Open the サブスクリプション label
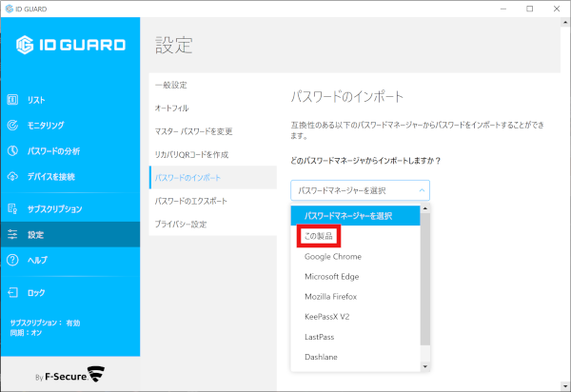Viewport: 571px width, 392px height. click(x=54, y=209)
